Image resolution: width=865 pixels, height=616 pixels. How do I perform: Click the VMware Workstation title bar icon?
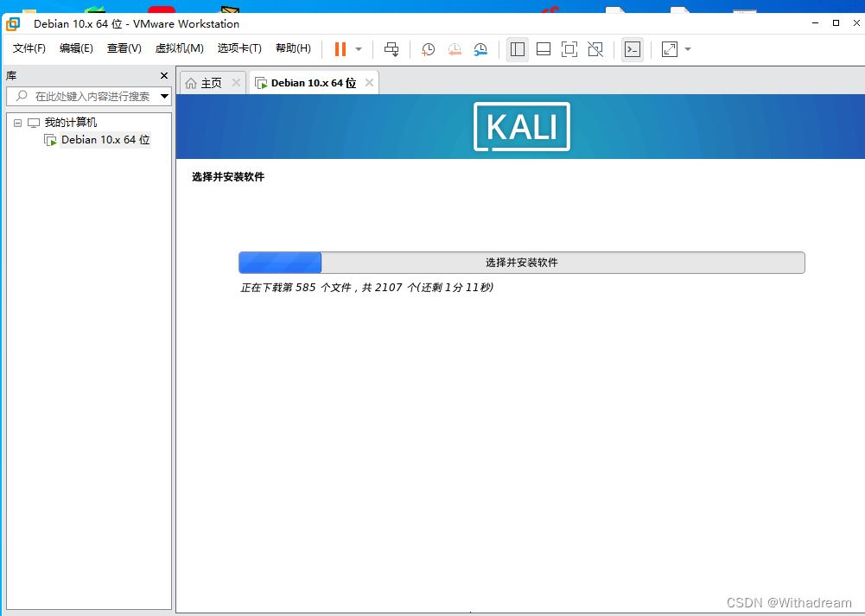pos(13,23)
